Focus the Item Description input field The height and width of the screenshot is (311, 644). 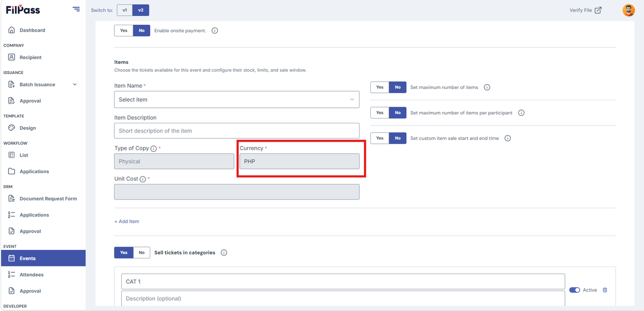coord(237,131)
